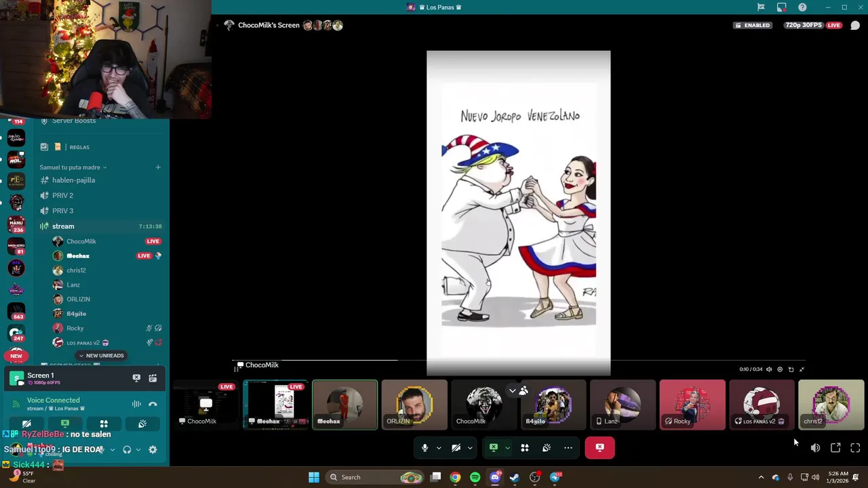The width and height of the screenshot is (868, 488).
Task: Stop streaming icon in Screen 1 panel
Action: (136, 378)
